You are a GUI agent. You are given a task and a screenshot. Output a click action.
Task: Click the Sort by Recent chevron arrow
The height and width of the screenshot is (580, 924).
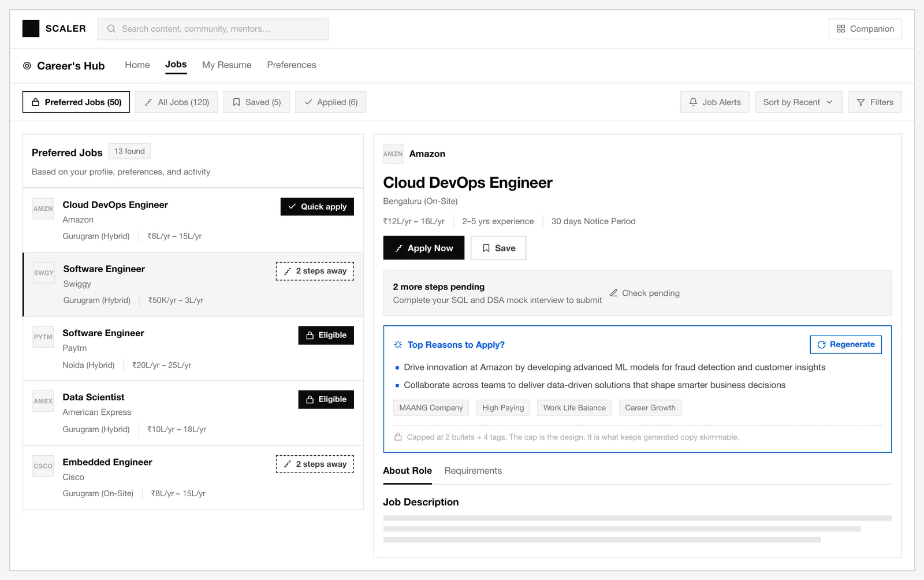click(829, 102)
